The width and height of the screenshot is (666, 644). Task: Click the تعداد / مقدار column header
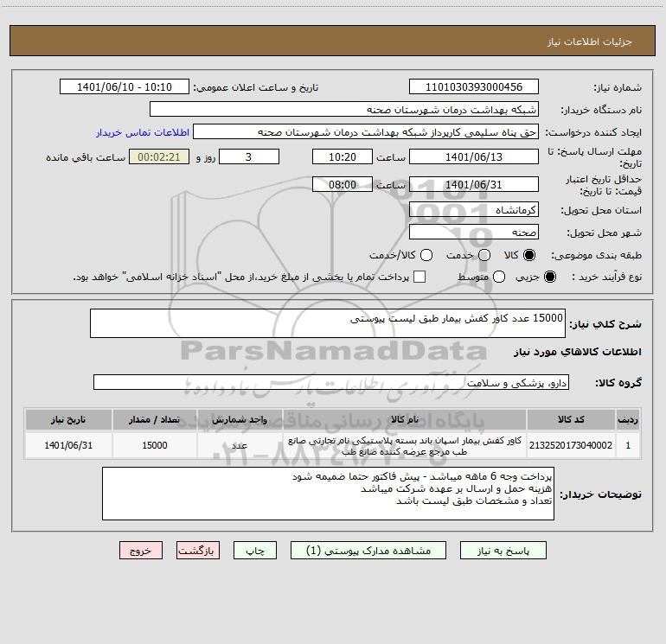(x=155, y=419)
